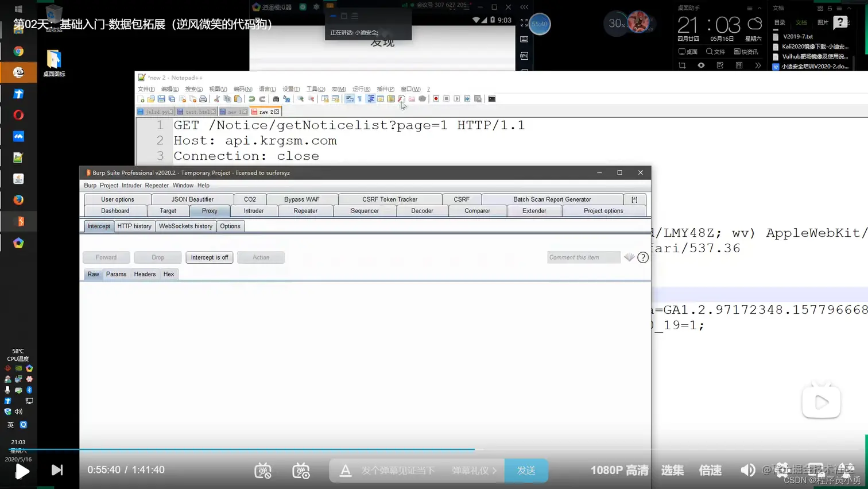The image size is (868, 489).
Task: Open Kali2020镜像下载 document entry
Action: click(x=811, y=47)
